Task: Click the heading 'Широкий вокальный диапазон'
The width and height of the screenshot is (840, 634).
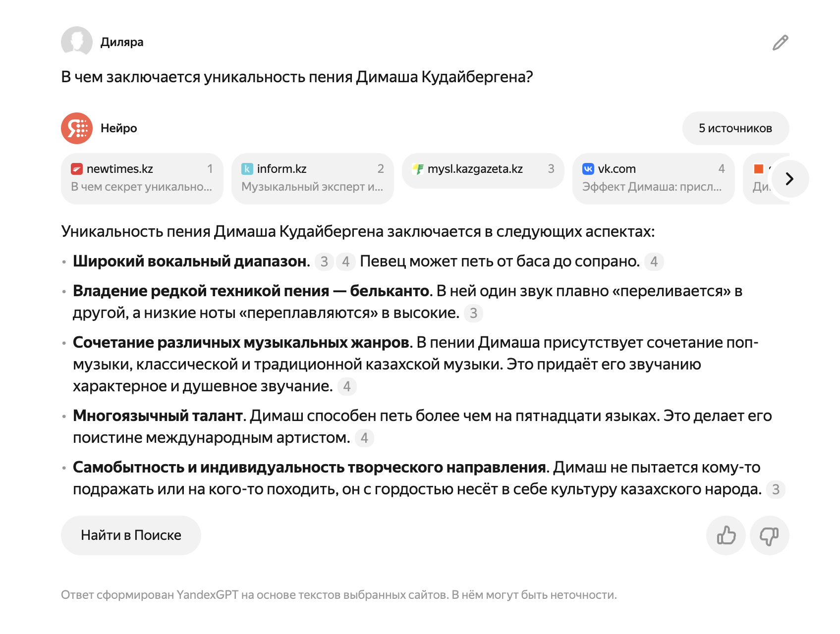Action: click(190, 262)
